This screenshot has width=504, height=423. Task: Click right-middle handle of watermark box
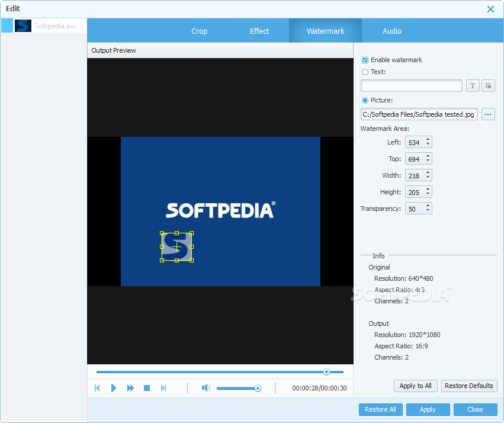(x=191, y=247)
